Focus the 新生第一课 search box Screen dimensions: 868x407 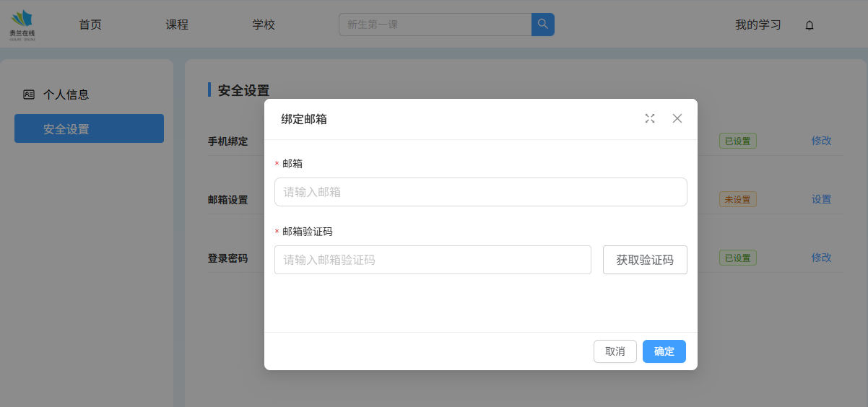435,25
